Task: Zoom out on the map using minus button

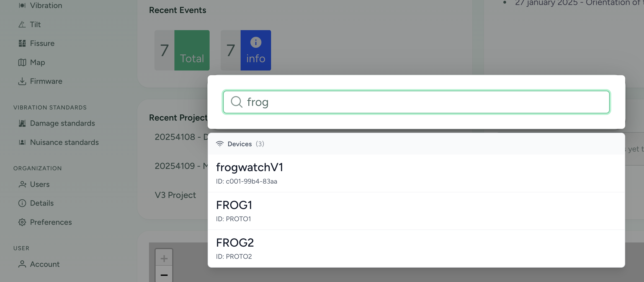Action: (164, 275)
